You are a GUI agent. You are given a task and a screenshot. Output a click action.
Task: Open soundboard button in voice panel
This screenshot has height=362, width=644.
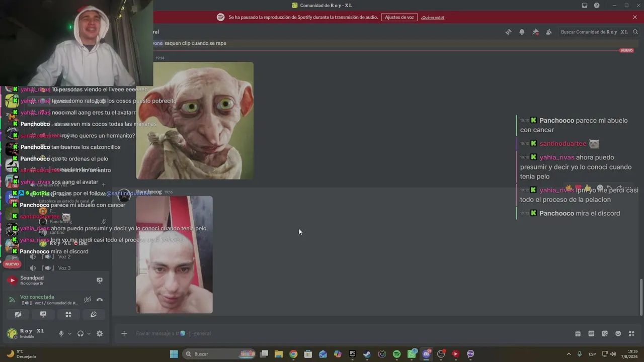point(94,314)
